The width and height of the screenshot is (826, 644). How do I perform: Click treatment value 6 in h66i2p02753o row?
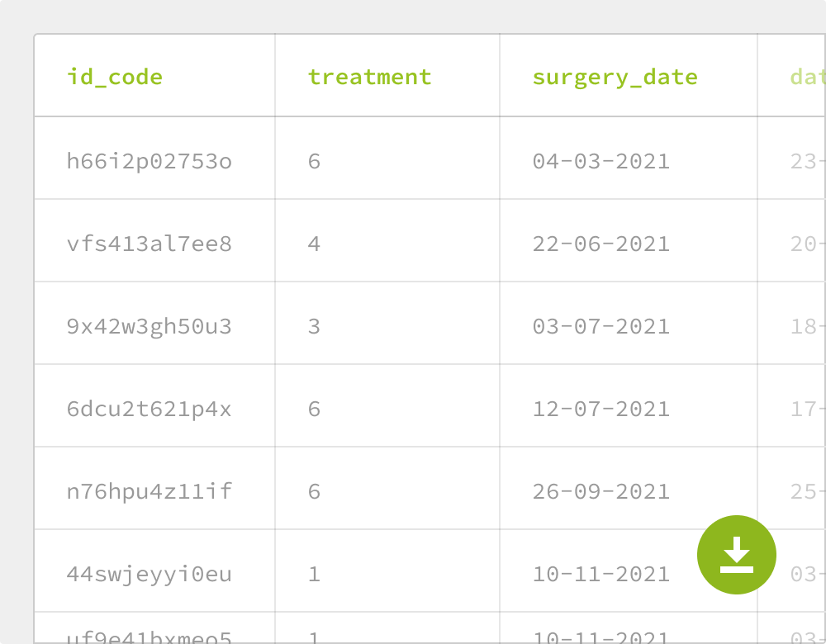(x=314, y=161)
